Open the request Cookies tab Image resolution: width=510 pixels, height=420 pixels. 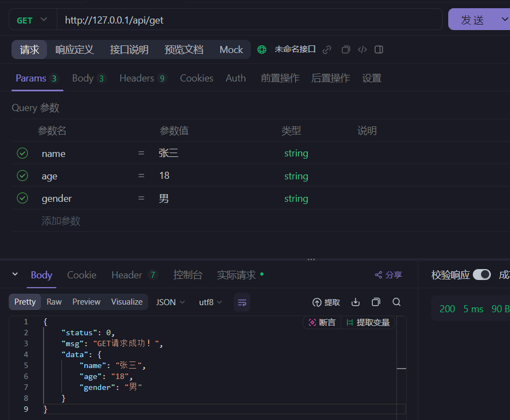click(x=196, y=78)
